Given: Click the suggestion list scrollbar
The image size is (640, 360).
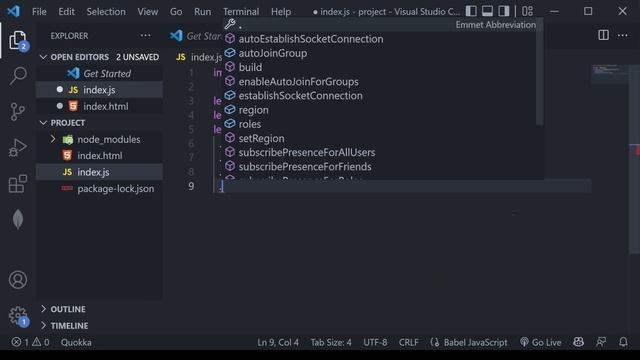Looking at the screenshot, I should click(x=540, y=71).
